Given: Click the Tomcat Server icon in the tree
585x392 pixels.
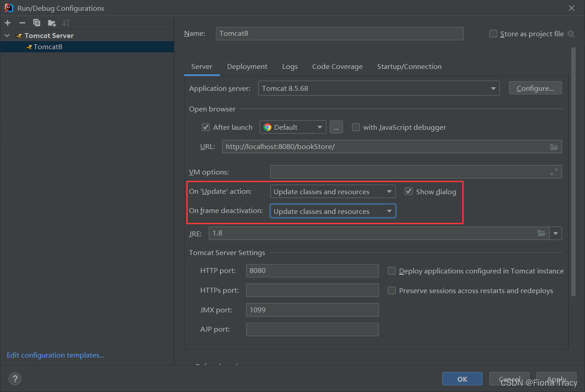Looking at the screenshot, I should [x=19, y=36].
